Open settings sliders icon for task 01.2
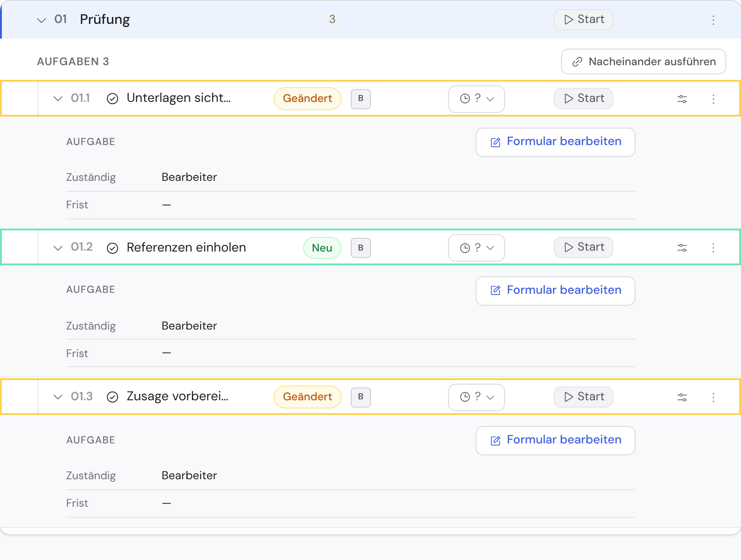This screenshot has height=560, width=741. (682, 248)
